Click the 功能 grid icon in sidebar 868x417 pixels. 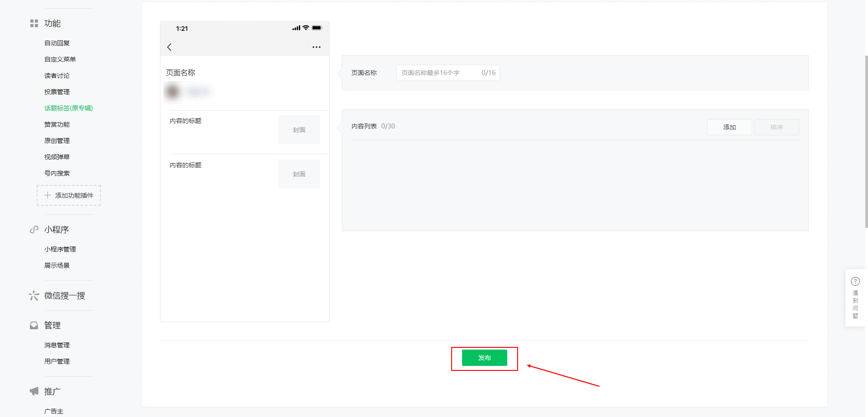tap(34, 23)
